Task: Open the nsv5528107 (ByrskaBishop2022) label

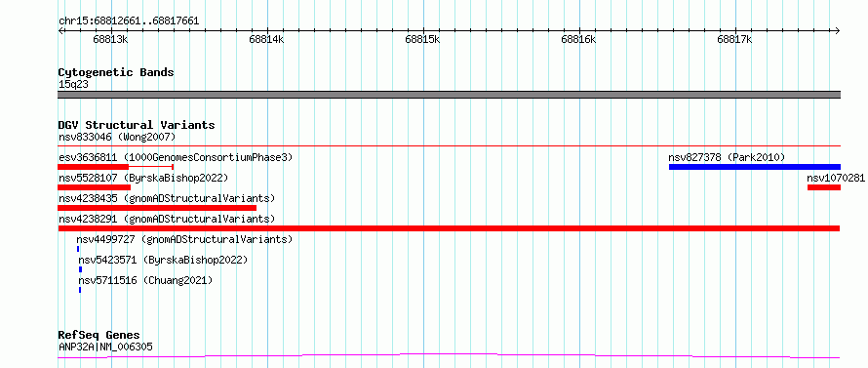Action: tap(143, 178)
